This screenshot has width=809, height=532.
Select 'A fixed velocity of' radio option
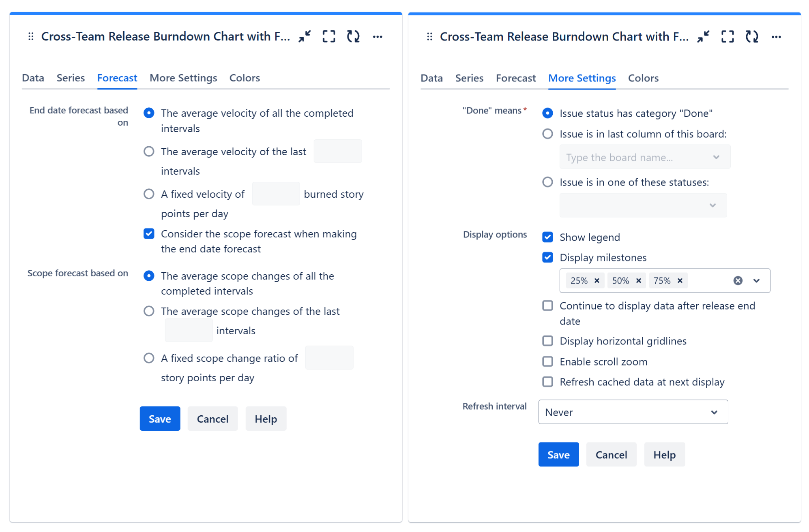[149, 194]
